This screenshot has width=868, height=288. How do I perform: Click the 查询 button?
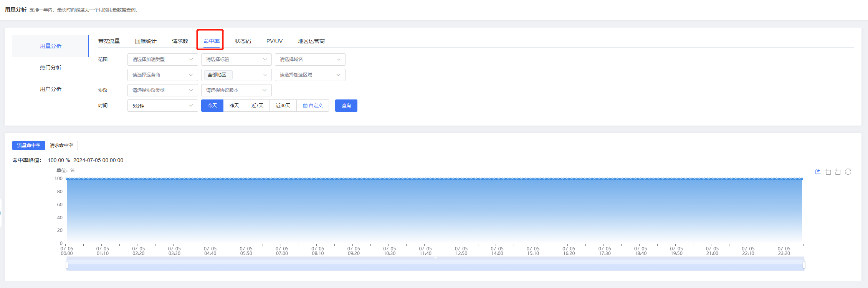coord(346,106)
